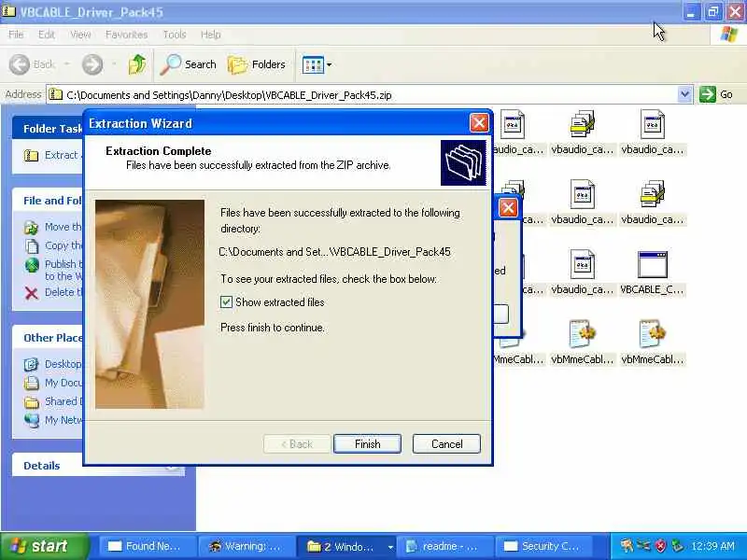Open the Forward history dropdown arrow

(x=114, y=63)
